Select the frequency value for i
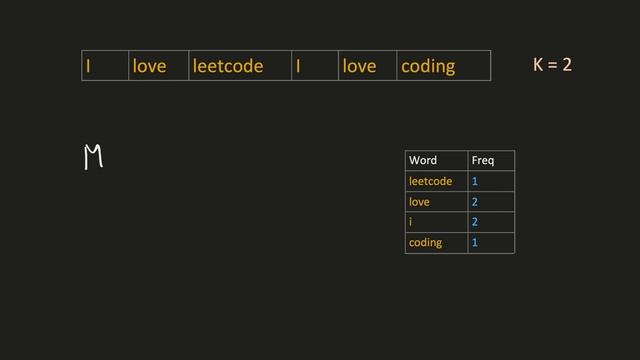This screenshot has height=360, width=640. (491, 222)
